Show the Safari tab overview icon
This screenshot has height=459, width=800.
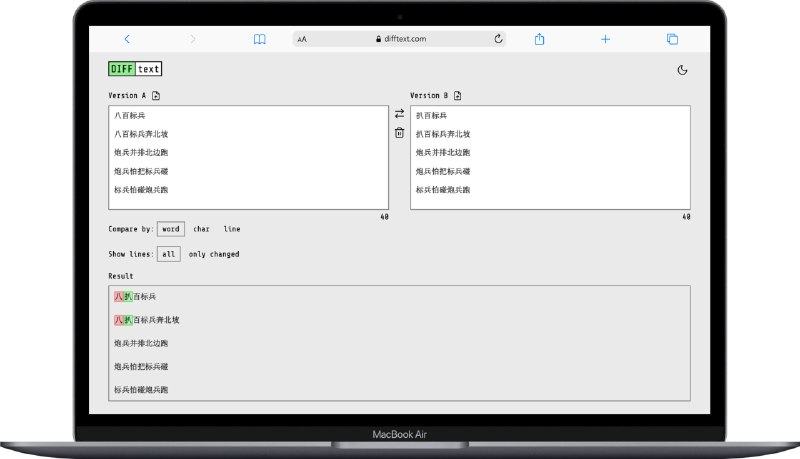pos(672,39)
